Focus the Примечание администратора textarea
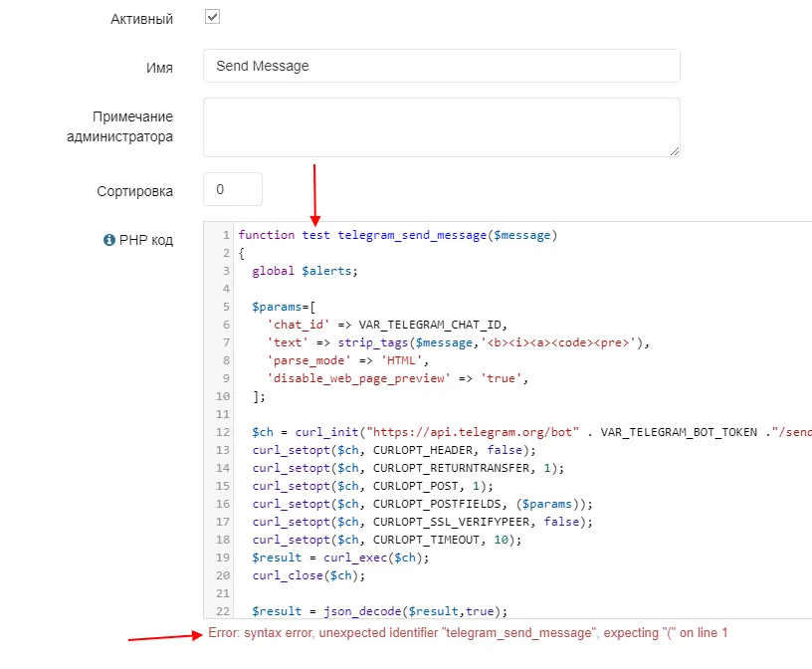The height and width of the screenshot is (669, 812). point(441,127)
